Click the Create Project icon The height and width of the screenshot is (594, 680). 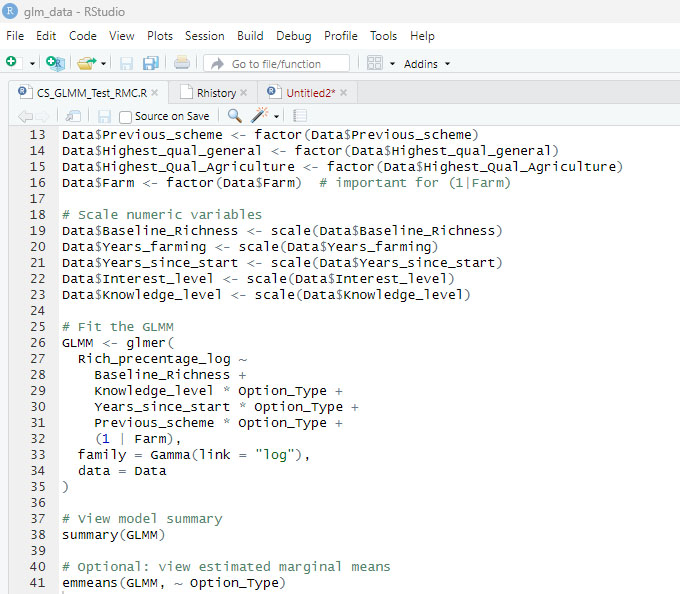[55, 63]
